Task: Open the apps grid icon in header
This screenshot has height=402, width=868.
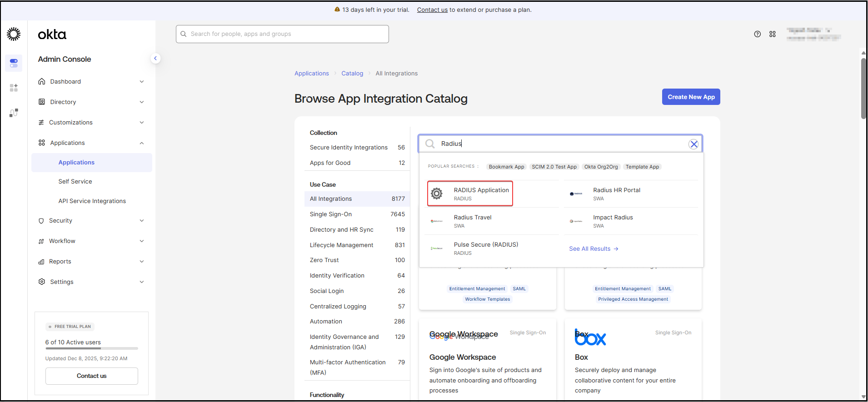Action: coord(772,34)
